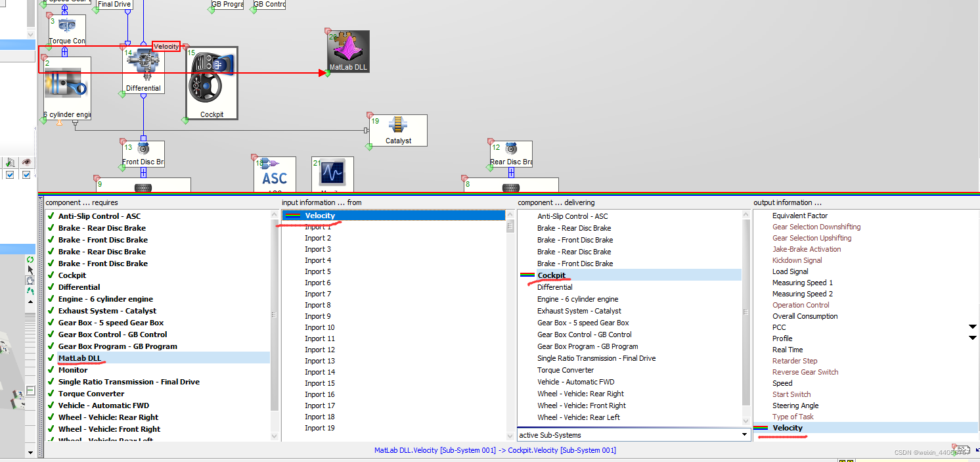Select the Front Disc Brake component
Screen dimensions: 980x462
click(143, 154)
